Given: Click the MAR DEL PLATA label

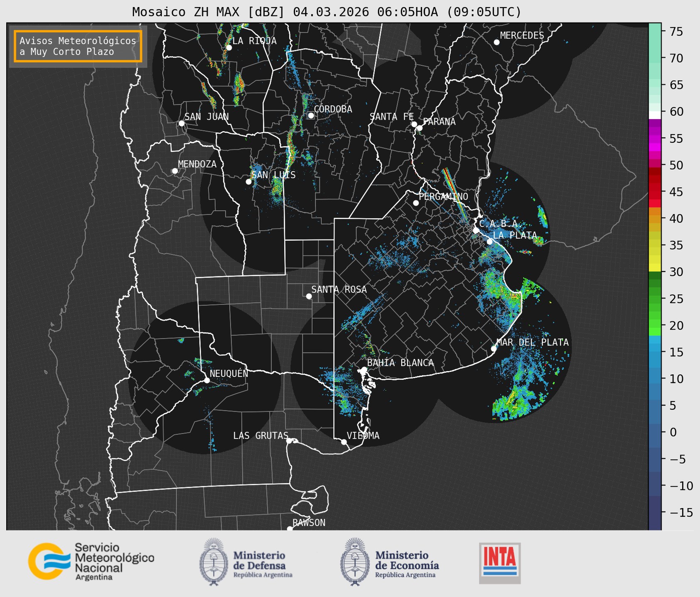Looking at the screenshot, I should (532, 343).
